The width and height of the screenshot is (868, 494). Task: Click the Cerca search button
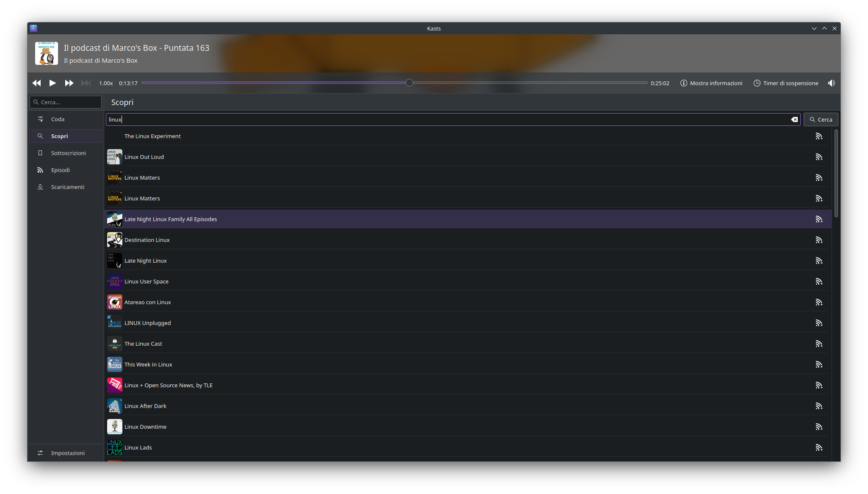821,119
